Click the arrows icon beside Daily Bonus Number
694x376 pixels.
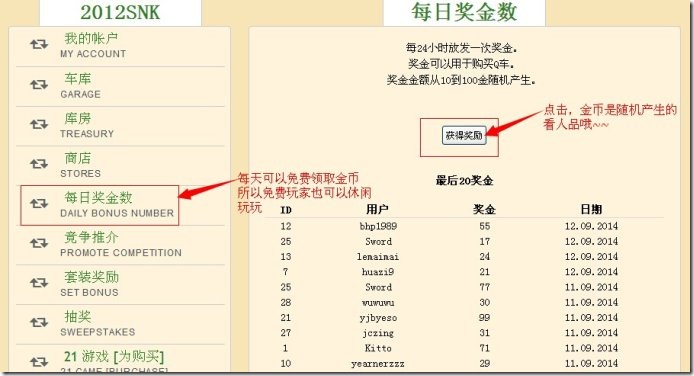(x=39, y=203)
